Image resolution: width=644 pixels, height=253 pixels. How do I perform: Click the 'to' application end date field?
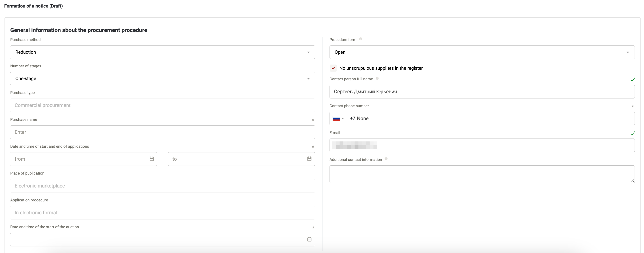[242, 159]
